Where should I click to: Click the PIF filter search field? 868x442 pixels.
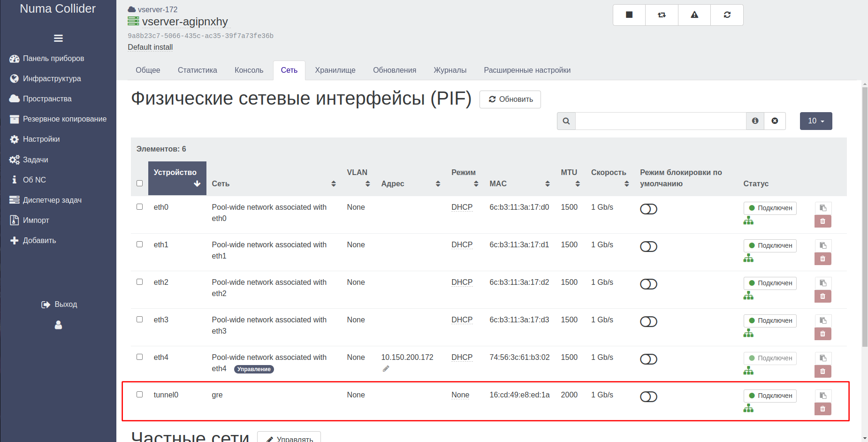tap(661, 121)
